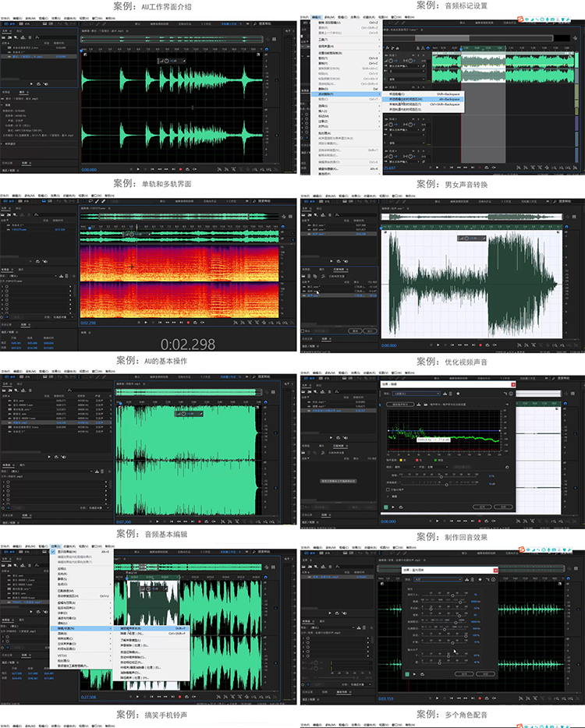This screenshot has height=728, width=585.
Task: Click leftmost zoom icon in AU工作界面介绍 zoom bar
Action: [219, 169]
